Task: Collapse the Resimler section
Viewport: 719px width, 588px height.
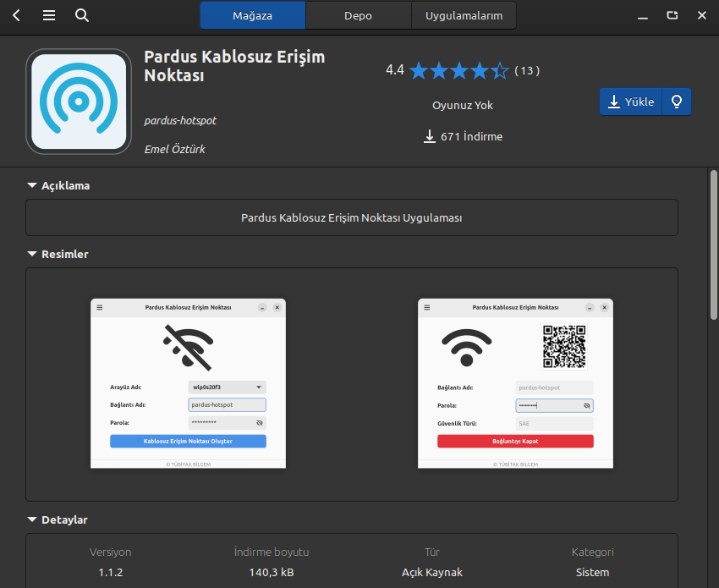Action: [x=58, y=254]
